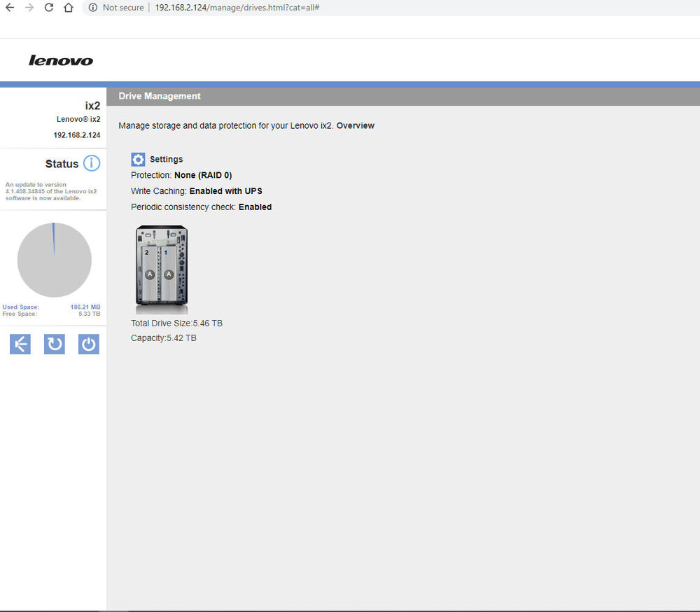Click Periodic consistency check Enabled text
700x612 pixels.
pos(202,207)
